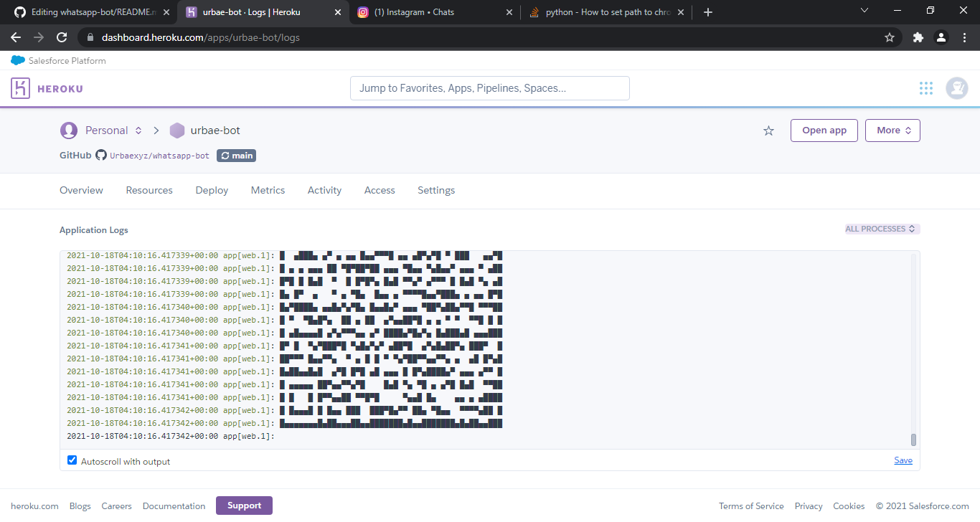
Task: Click the Save logs link
Action: point(903,460)
